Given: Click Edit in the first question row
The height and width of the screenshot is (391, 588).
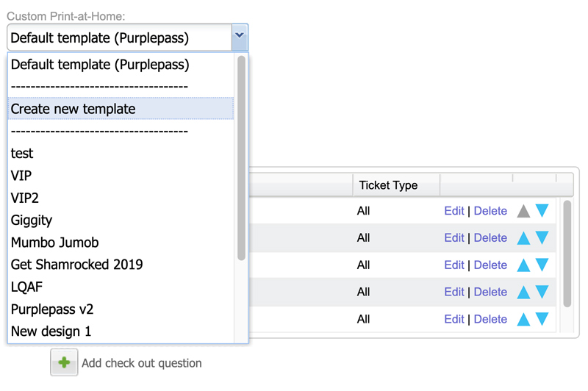Looking at the screenshot, I should point(454,211).
